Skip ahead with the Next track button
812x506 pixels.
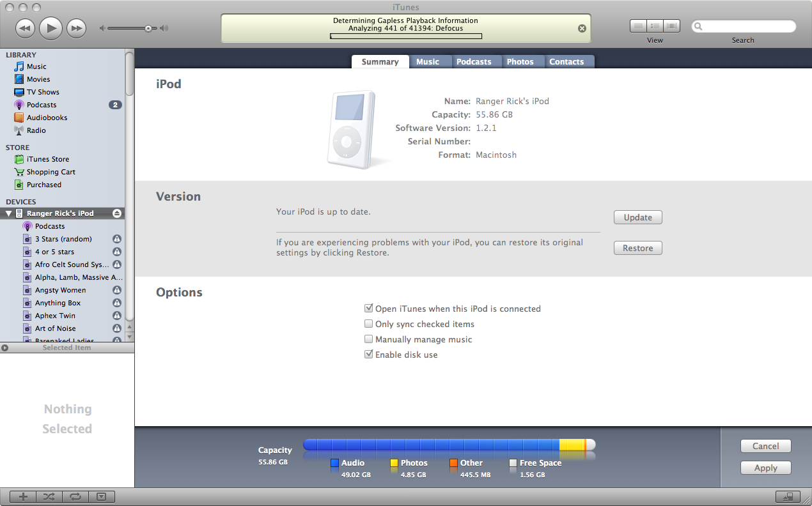(76, 28)
